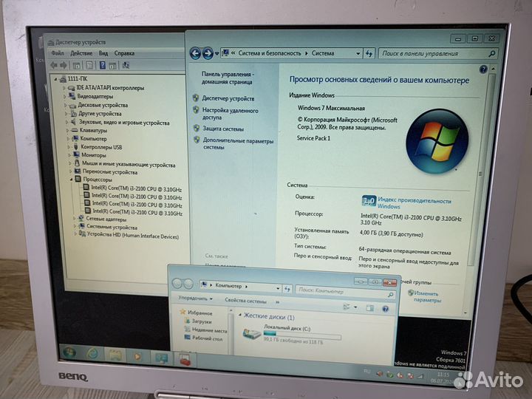Open Файл menu in Device Manager

coord(58,53)
